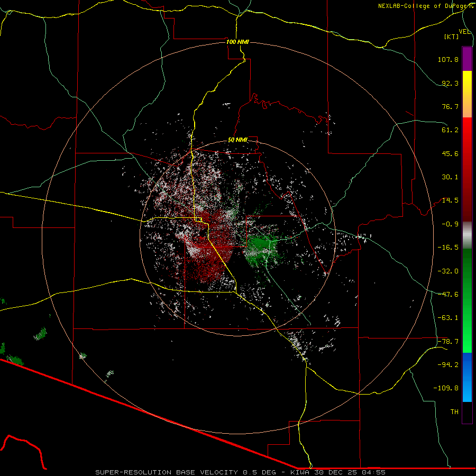Image resolution: width=476 pixels, height=476 pixels.
Task: Click the green segment of the color bar
Action: click(x=467, y=300)
